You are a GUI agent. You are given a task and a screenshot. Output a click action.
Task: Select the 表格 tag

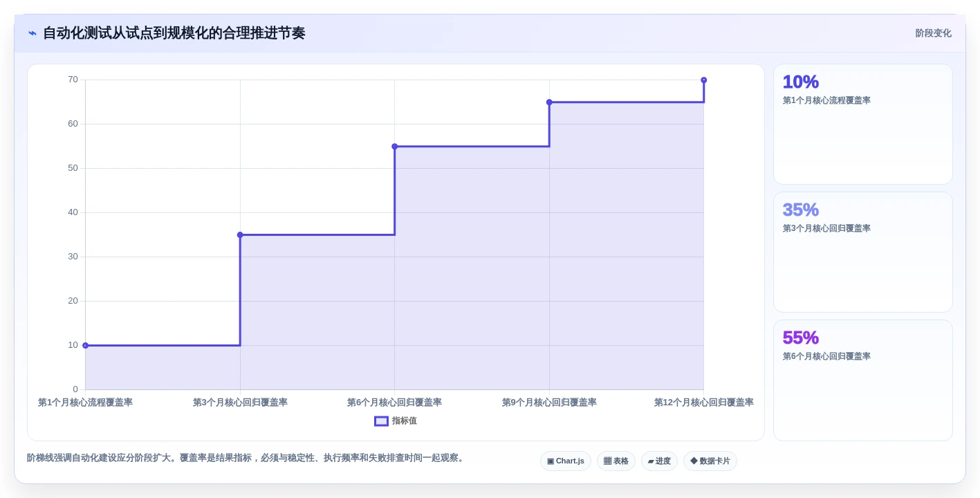pyautogui.click(x=616, y=461)
